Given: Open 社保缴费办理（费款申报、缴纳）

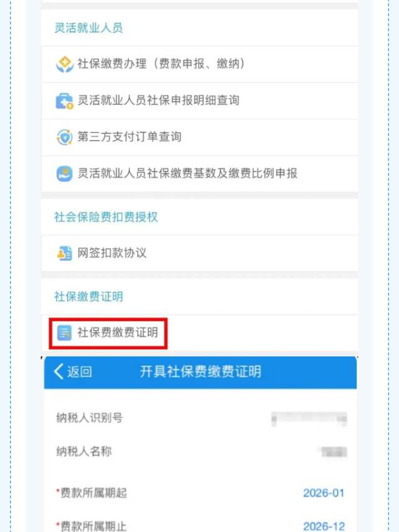Looking at the screenshot, I should point(161,64).
